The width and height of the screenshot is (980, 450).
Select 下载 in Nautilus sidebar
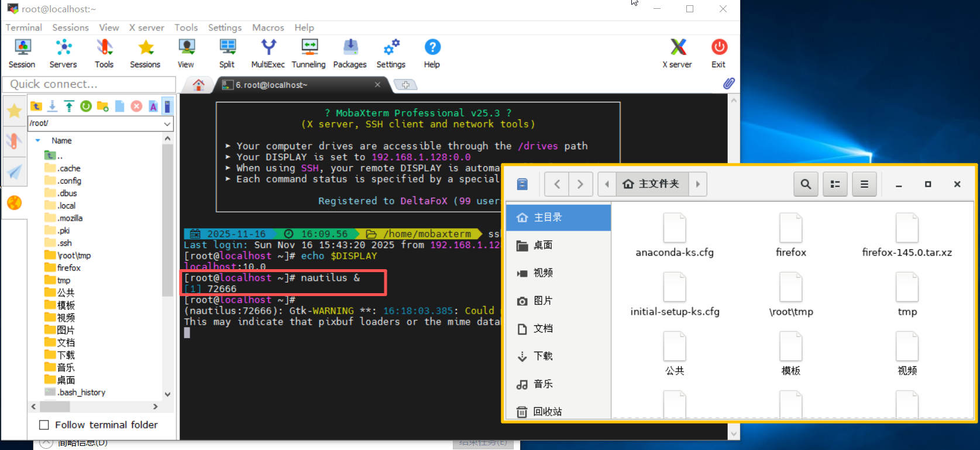[x=558, y=356]
